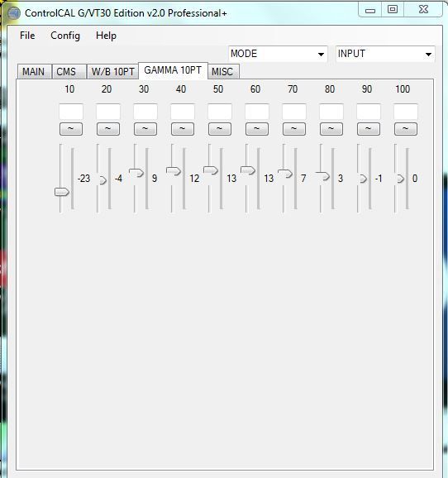Click the input field under column 90

(369, 112)
